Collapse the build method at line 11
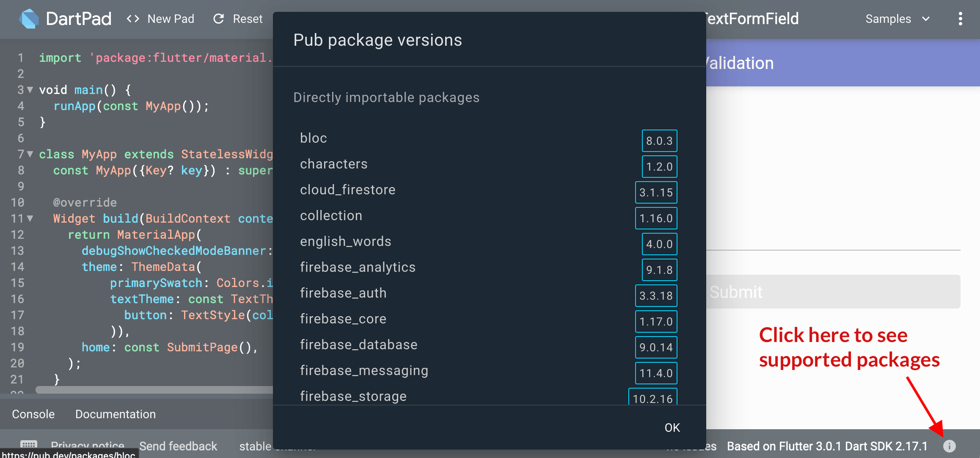The width and height of the screenshot is (980, 458). [x=29, y=218]
